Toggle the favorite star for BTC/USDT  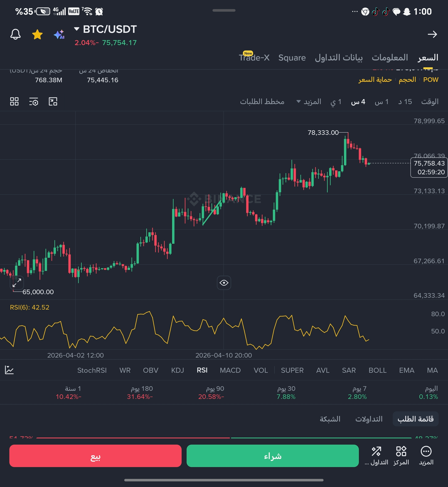coord(37,34)
